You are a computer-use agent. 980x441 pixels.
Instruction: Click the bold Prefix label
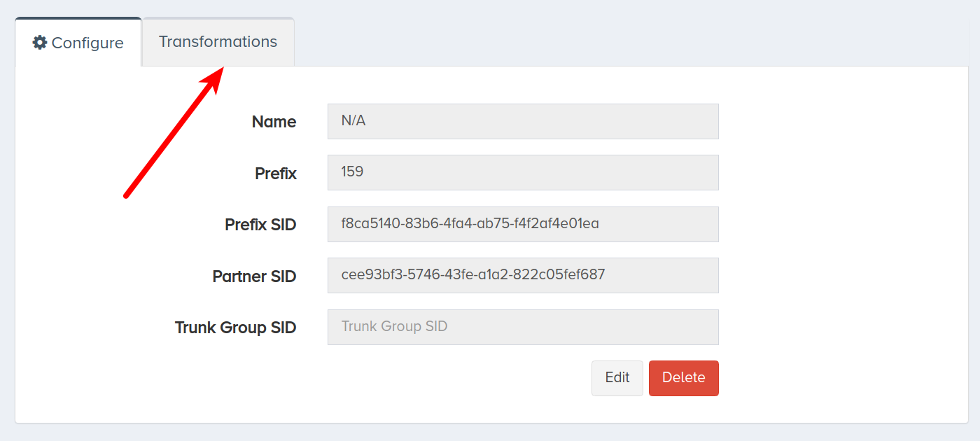[276, 174]
